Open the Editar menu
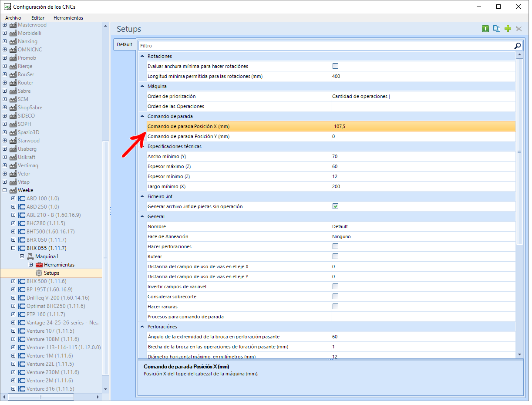This screenshot has height=405, width=532. pos(38,18)
